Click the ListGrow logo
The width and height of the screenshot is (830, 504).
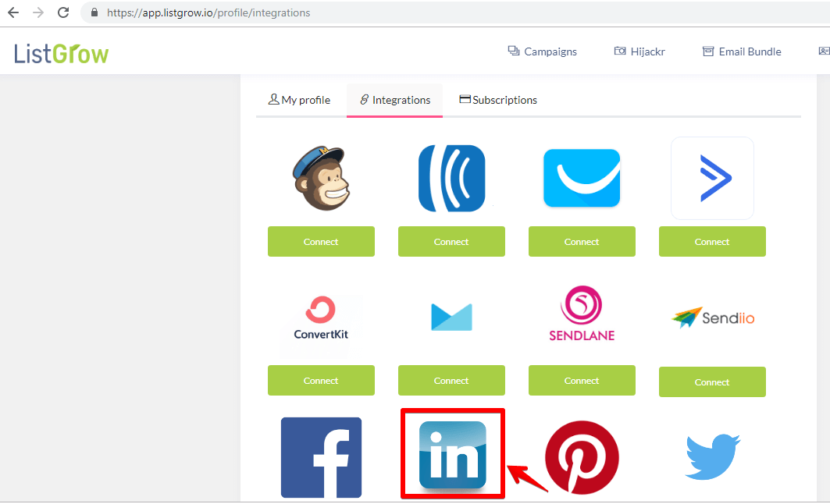(61, 53)
